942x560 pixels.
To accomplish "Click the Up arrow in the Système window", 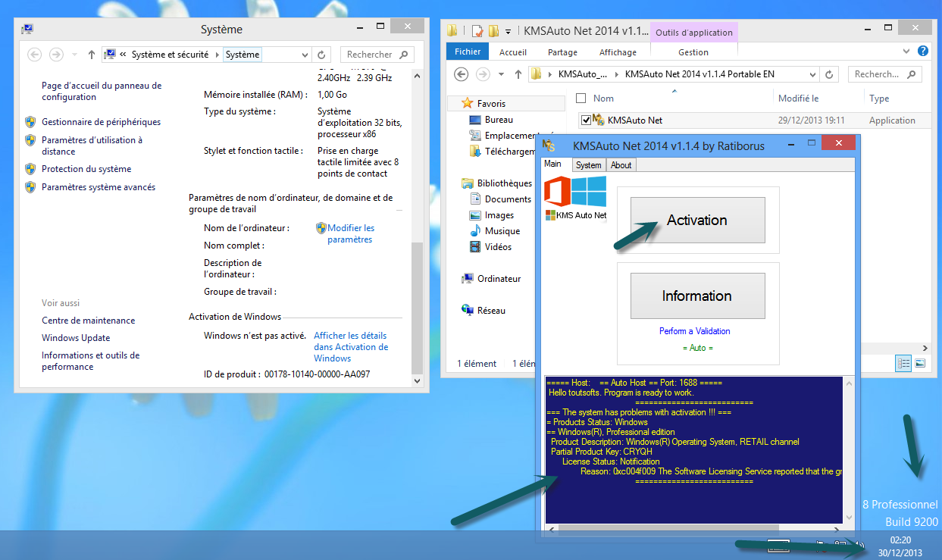I will (92, 55).
